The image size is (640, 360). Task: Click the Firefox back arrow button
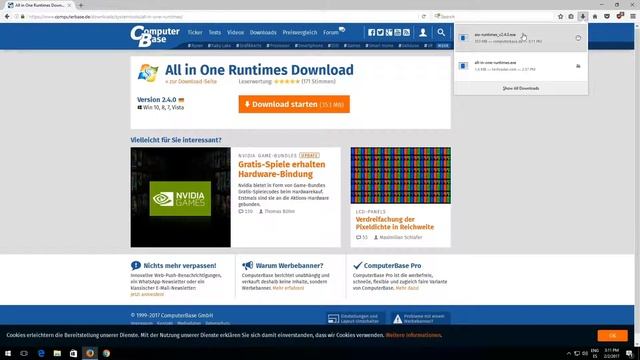click(7, 16)
